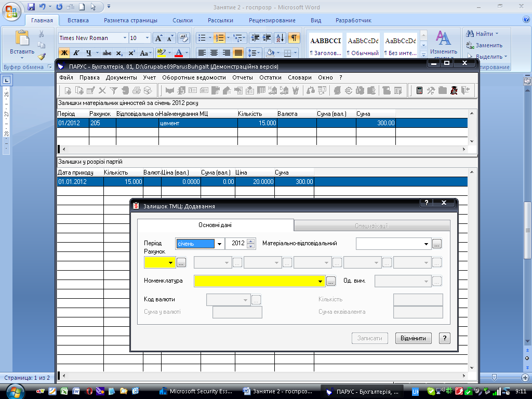The width and height of the screenshot is (532, 399).
Task: Toggle subscript formatting
Action: [x=119, y=52]
